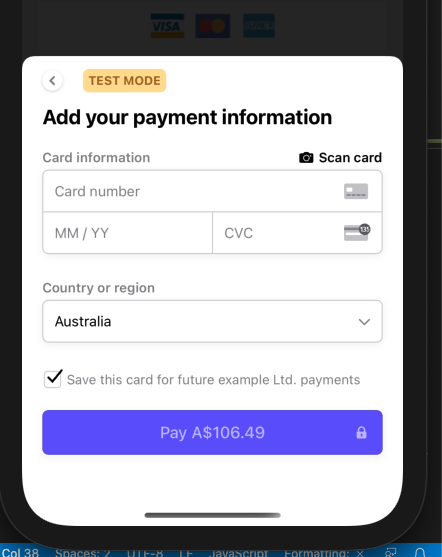Click the Visa logo

point(167,26)
